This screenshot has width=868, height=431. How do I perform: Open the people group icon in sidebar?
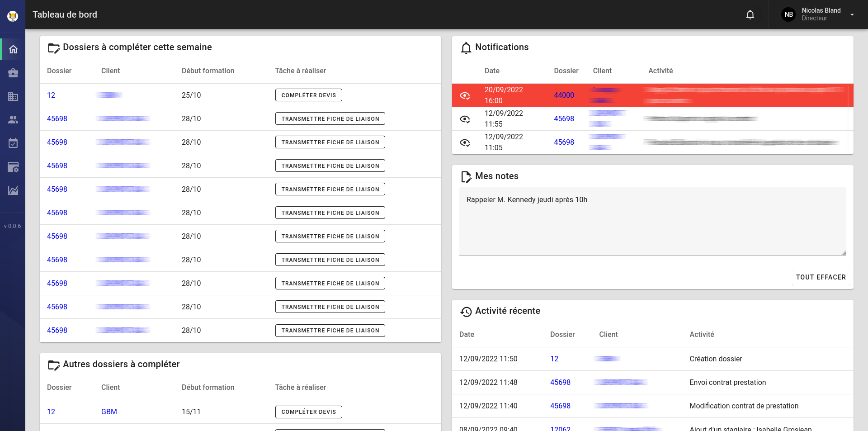pyautogui.click(x=13, y=120)
